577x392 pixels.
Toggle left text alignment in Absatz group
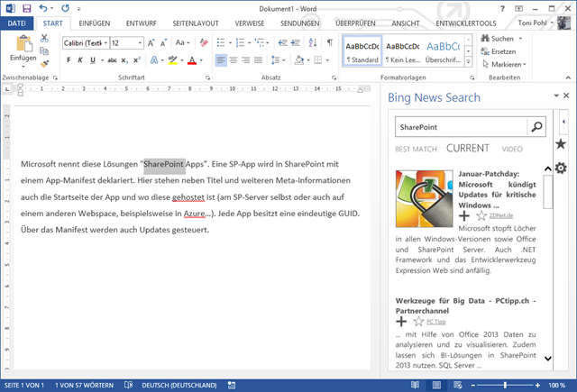click(220, 60)
